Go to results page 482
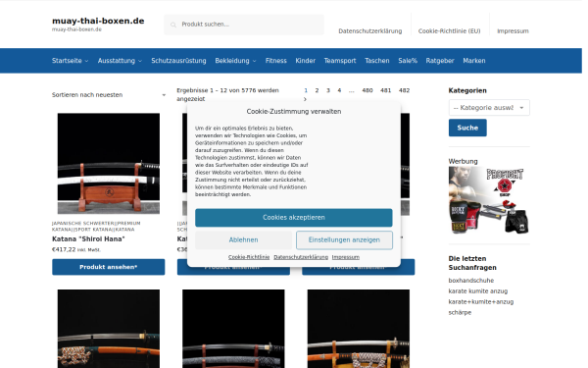The height and width of the screenshot is (368, 588). click(404, 90)
